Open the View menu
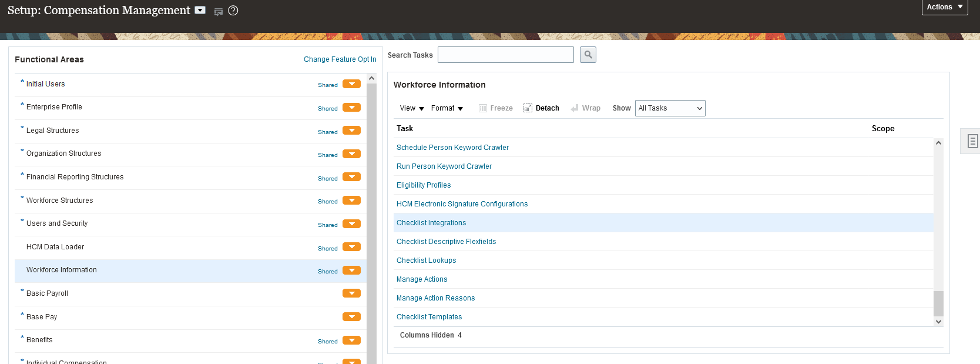The width and height of the screenshot is (980, 364). tap(412, 108)
